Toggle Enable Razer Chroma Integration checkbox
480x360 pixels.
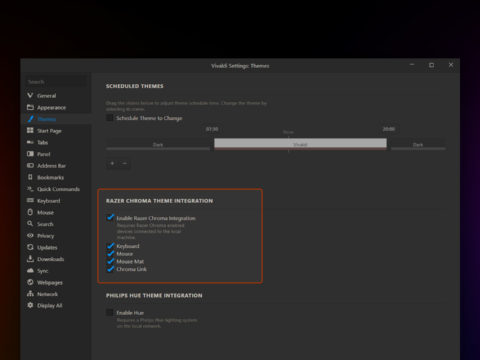[110, 218]
